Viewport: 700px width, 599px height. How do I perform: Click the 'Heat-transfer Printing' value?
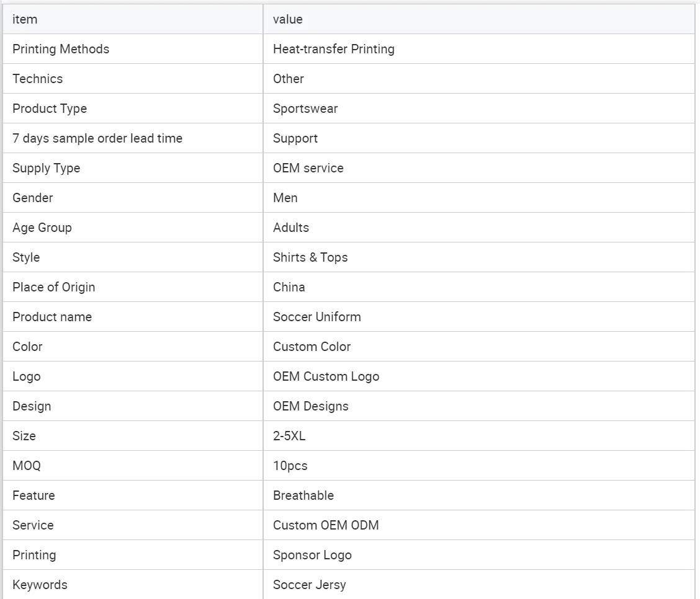[334, 49]
